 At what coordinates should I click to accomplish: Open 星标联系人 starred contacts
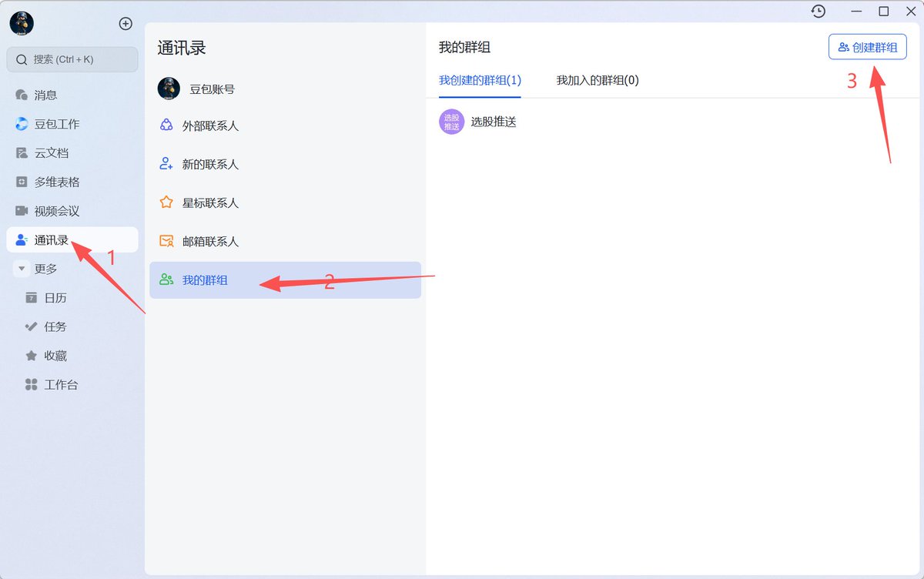click(x=285, y=202)
